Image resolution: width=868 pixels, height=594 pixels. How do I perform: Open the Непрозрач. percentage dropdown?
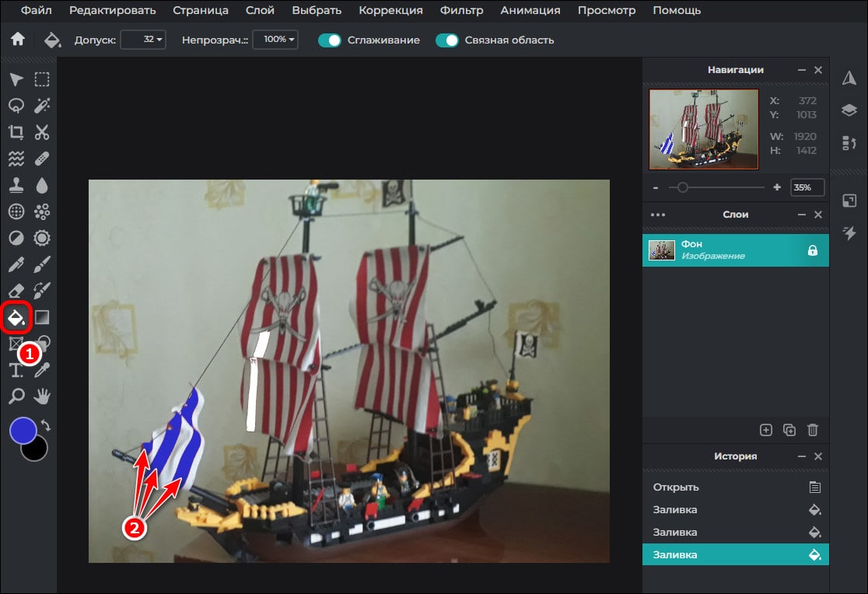[x=275, y=40]
